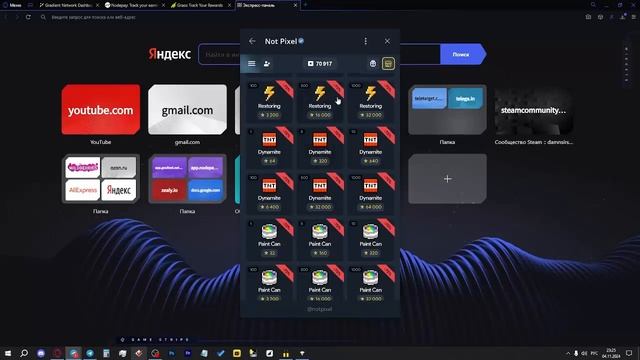
Task: Open the snapshot camera icon in address bar
Action: pos(588,17)
